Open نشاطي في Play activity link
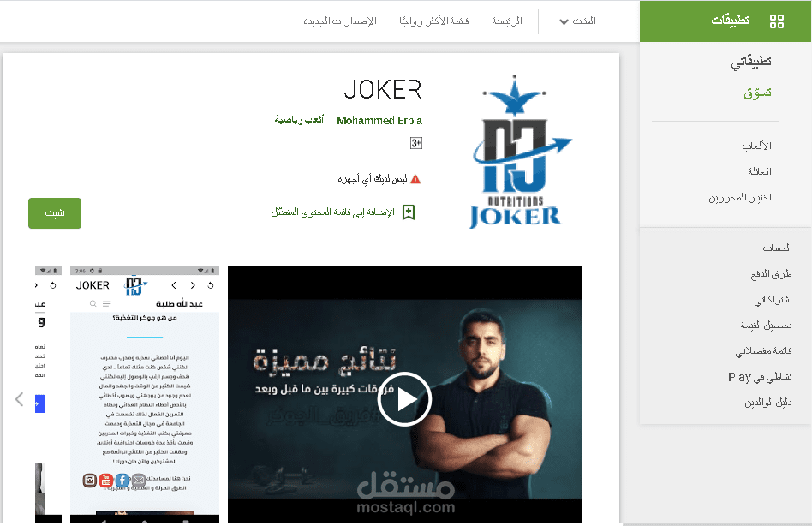The height and width of the screenshot is (526, 812). pyautogui.click(x=760, y=377)
